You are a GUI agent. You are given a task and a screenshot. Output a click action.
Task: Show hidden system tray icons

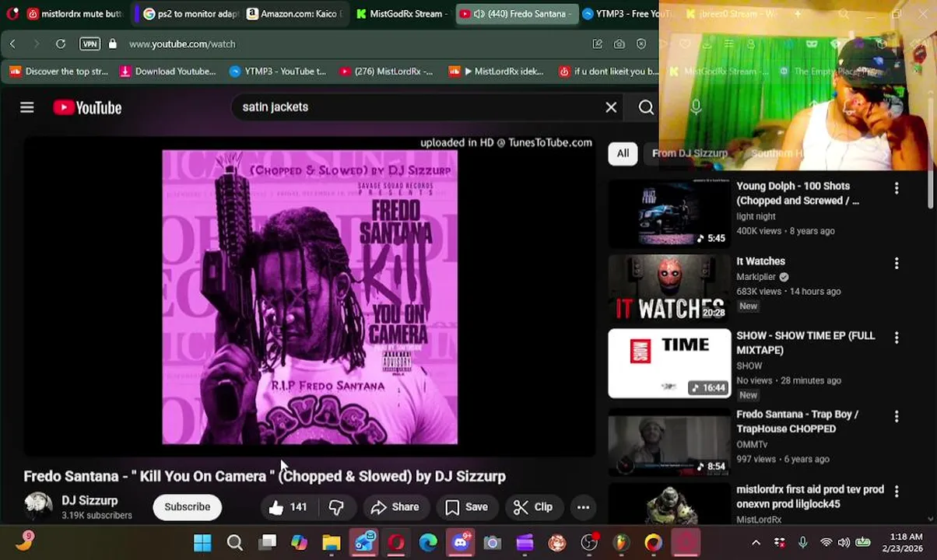coord(756,543)
